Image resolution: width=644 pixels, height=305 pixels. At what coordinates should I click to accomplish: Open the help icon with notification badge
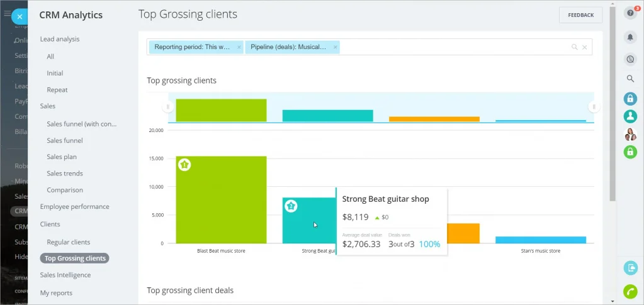pos(630,14)
